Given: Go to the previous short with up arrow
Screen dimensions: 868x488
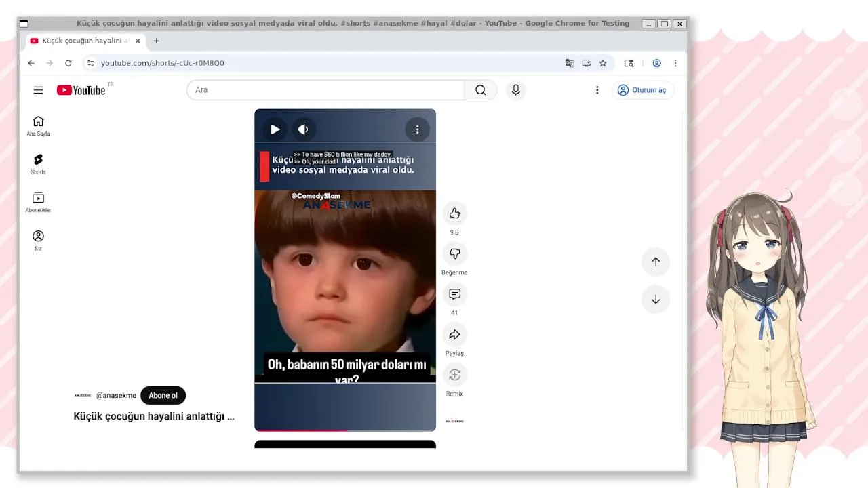Looking at the screenshot, I should (656, 262).
